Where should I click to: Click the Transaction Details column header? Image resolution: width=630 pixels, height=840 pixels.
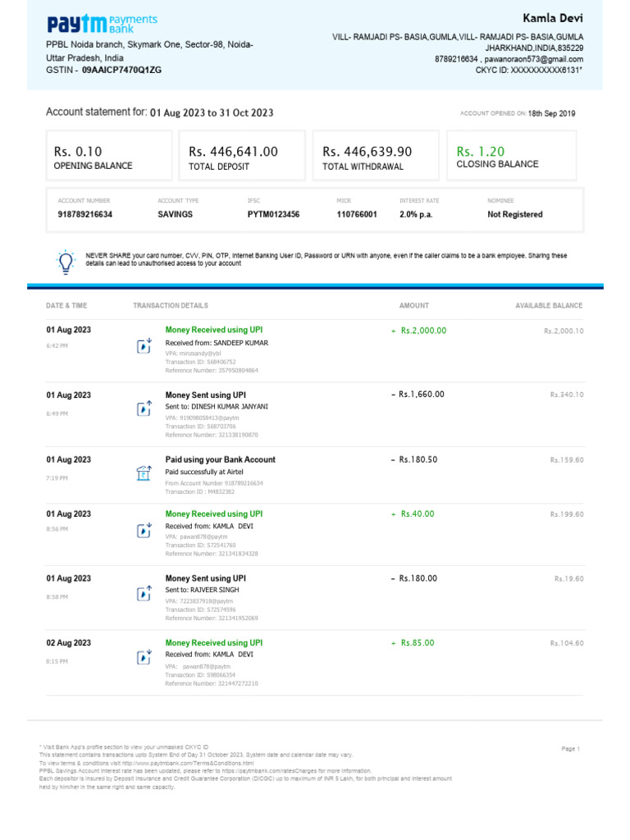(x=170, y=305)
